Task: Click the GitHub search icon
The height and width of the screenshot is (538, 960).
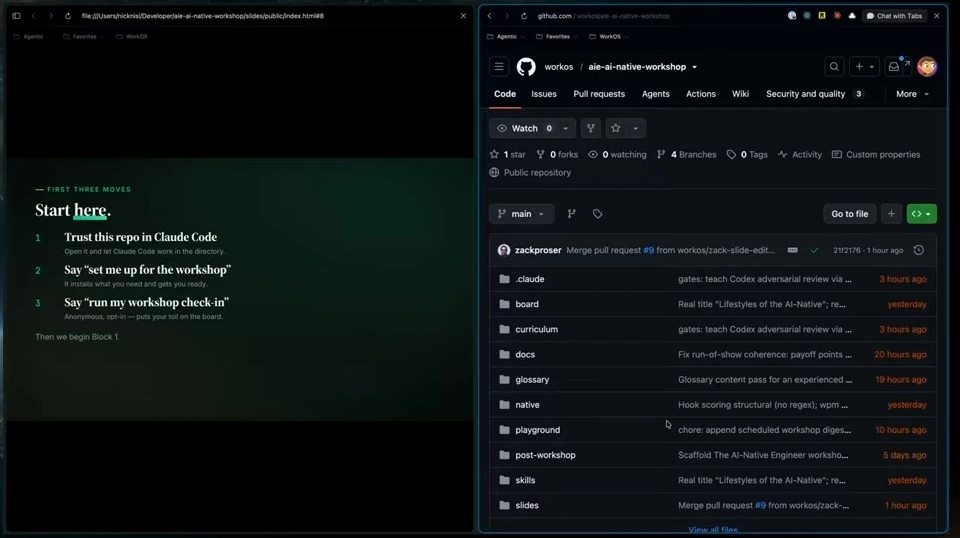Action: [834, 67]
